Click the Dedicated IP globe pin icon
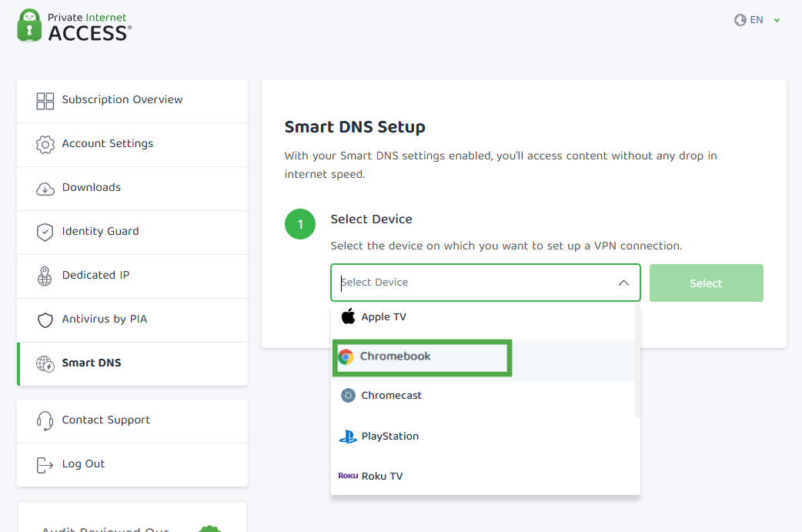802x532 pixels. tap(45, 276)
